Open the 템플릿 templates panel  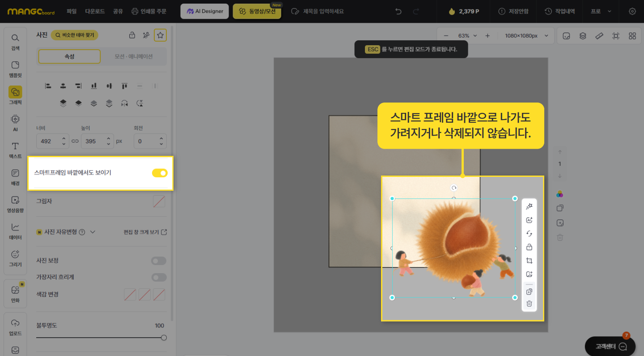pyautogui.click(x=15, y=69)
